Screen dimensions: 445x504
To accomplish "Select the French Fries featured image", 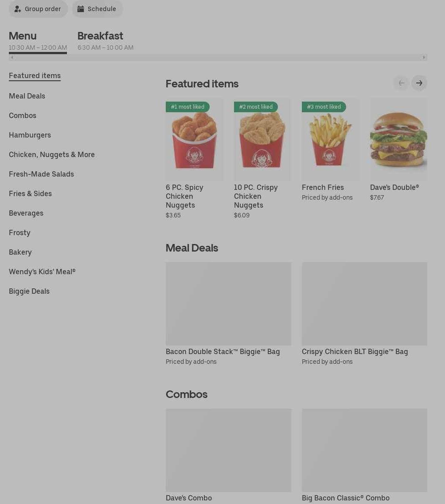I will 330,139.
